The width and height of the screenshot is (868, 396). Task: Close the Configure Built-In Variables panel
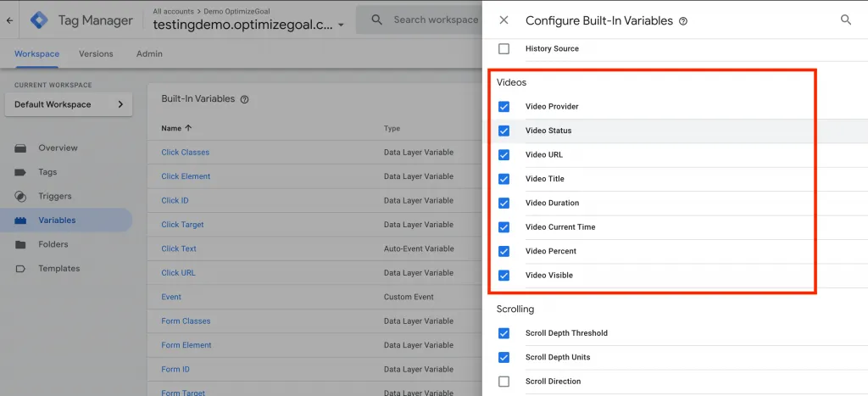coord(504,20)
